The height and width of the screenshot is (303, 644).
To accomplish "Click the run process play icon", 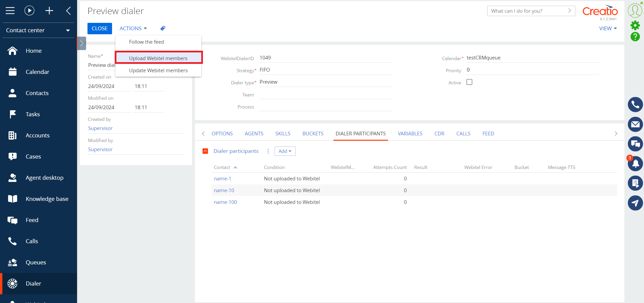I will click(29, 11).
